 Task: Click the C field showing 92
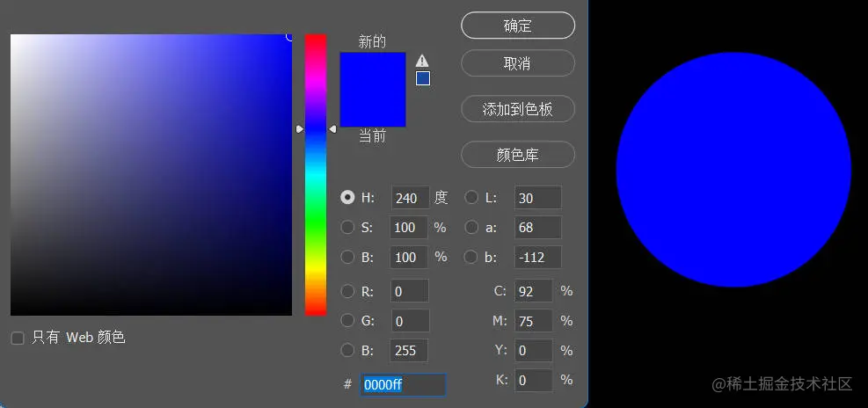534,291
